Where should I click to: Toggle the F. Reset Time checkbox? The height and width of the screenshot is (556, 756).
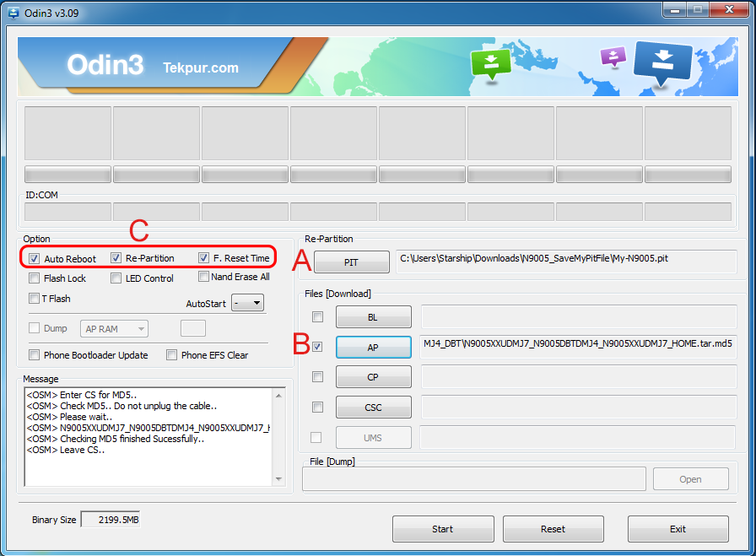[x=204, y=258]
